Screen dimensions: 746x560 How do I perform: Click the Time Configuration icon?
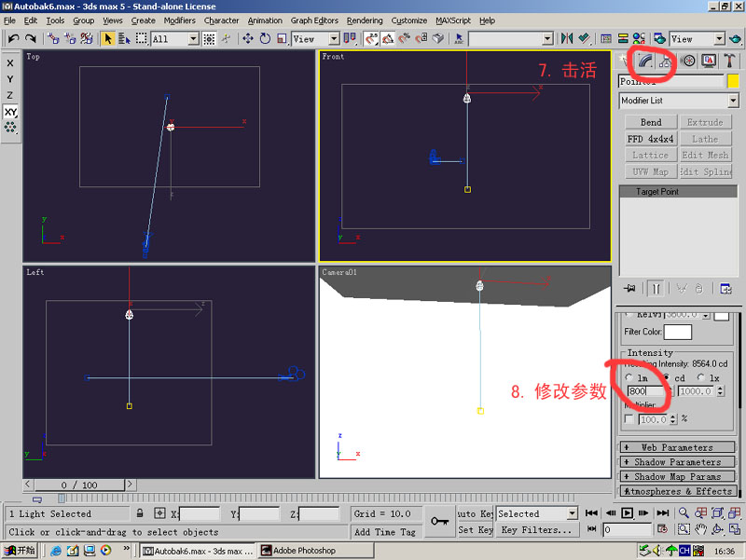coord(662,529)
